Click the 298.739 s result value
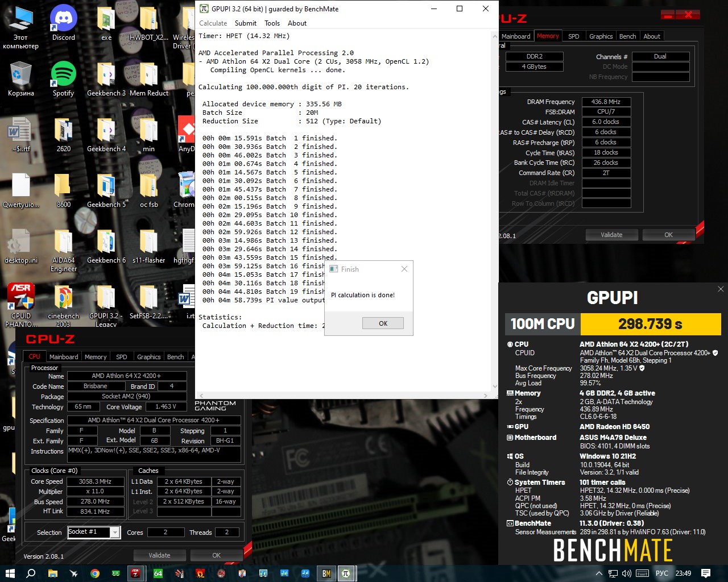The image size is (728, 582). (x=650, y=324)
